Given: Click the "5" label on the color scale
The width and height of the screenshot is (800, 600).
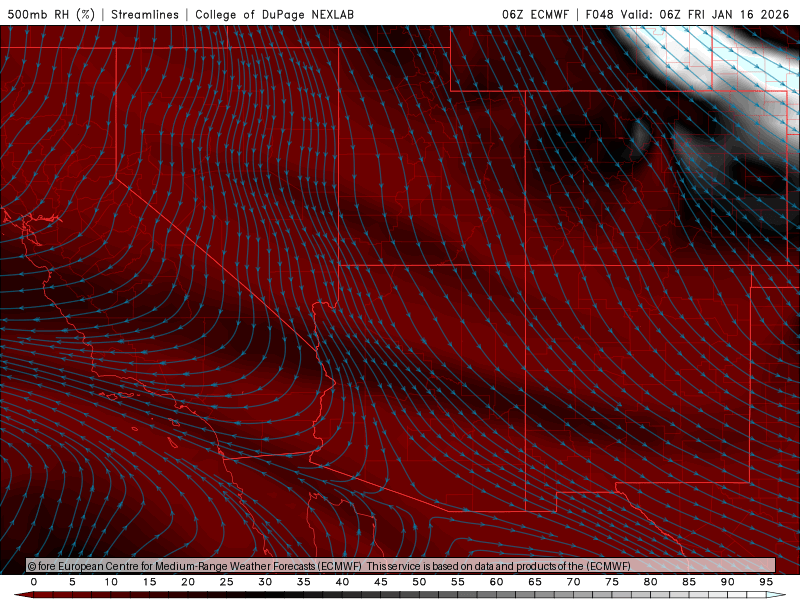Looking at the screenshot, I should (72, 582).
